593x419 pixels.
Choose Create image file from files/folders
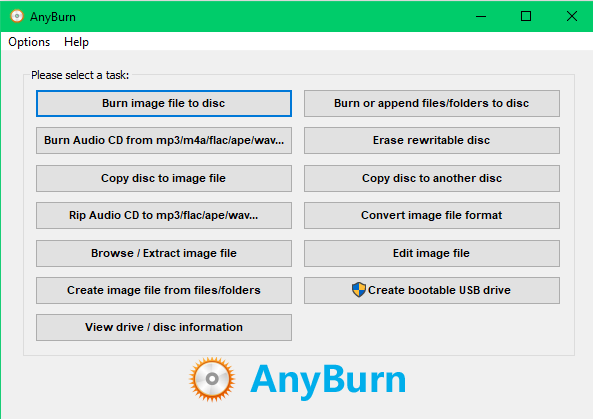164,290
